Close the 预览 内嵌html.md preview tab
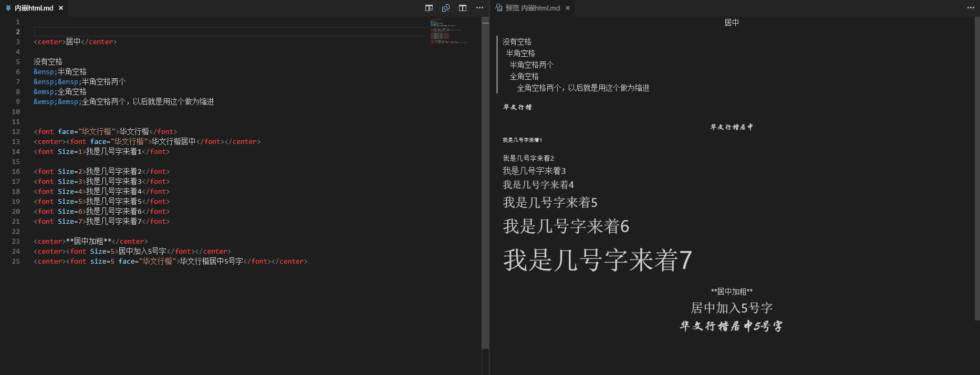This screenshot has height=375, width=980. click(568, 8)
